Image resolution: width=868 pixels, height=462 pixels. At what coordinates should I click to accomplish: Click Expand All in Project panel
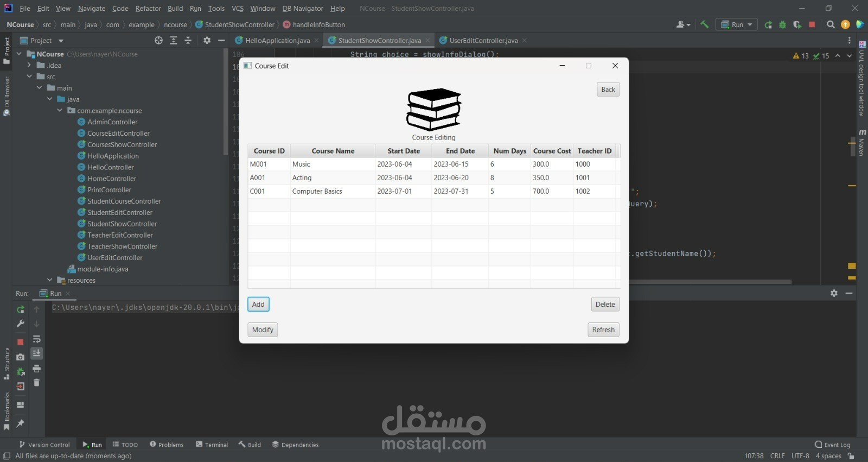[174, 40]
